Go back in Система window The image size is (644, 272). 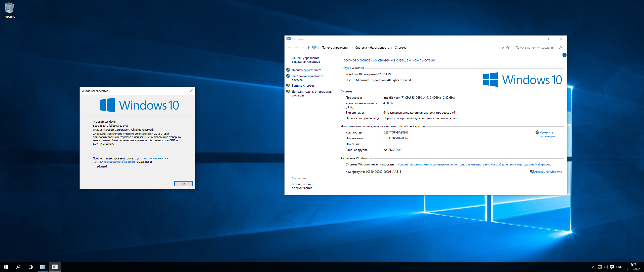pyautogui.click(x=289, y=47)
